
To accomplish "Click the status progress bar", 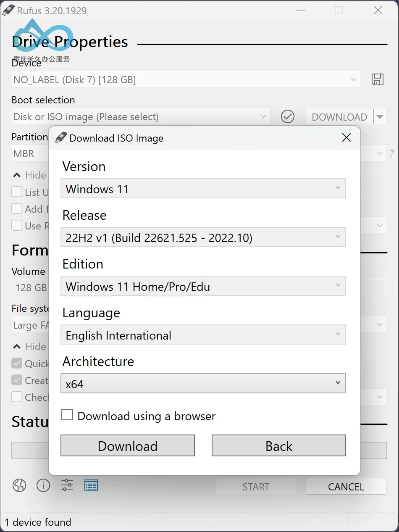I will tap(30, 450).
